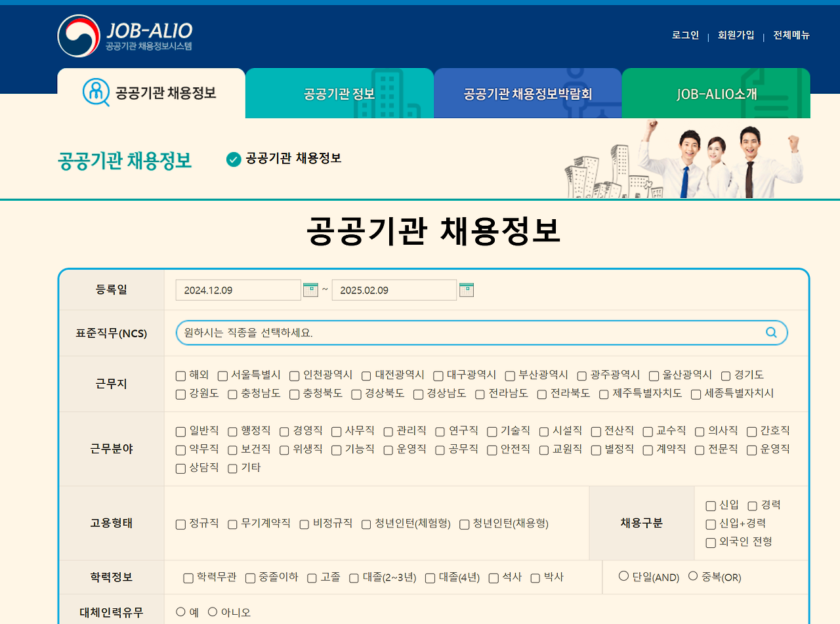The image size is (840, 624).
Task: Check the 외국인 전형 checkbox
Action: [x=711, y=543]
